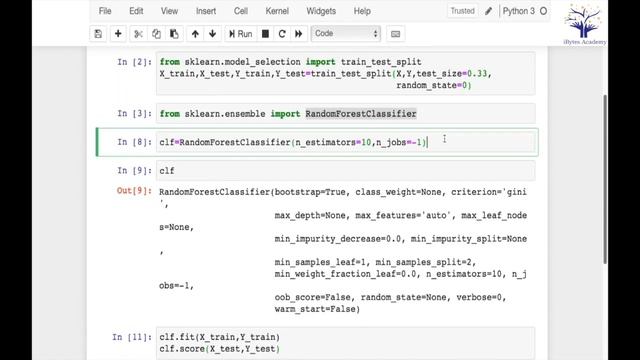Cut selected cells with scissors icon
Viewport: 640px width, 360px height.
138,34
